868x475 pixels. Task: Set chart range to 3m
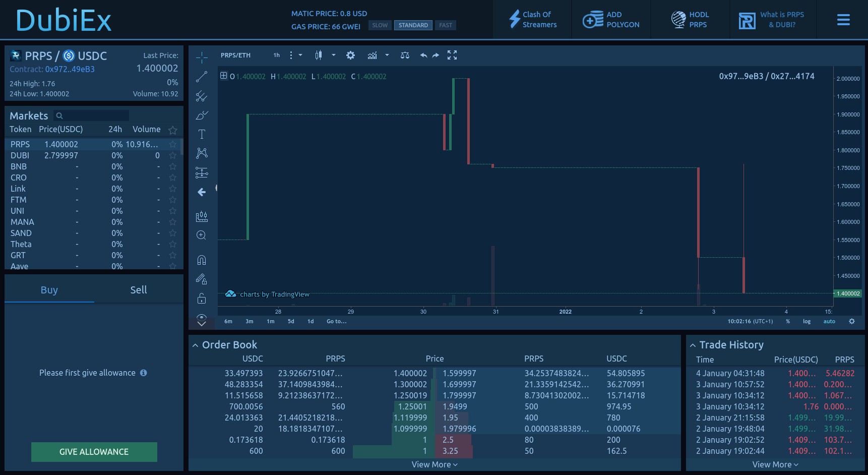(250, 321)
